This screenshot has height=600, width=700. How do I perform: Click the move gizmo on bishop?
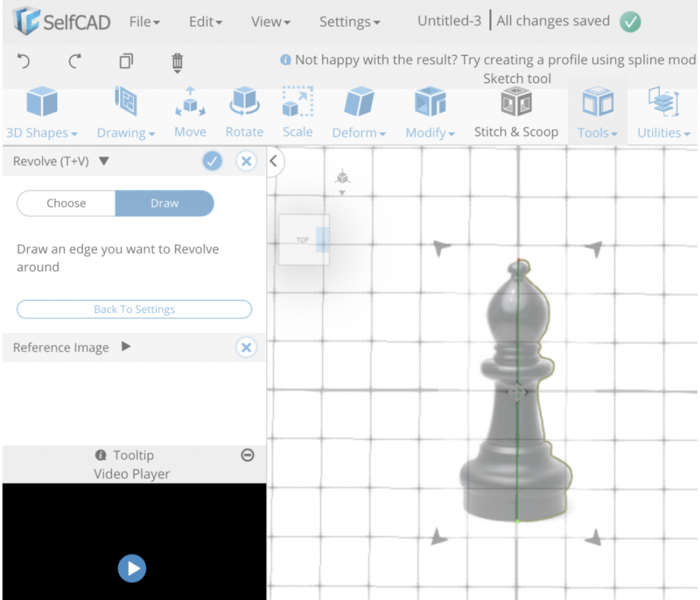click(517, 392)
